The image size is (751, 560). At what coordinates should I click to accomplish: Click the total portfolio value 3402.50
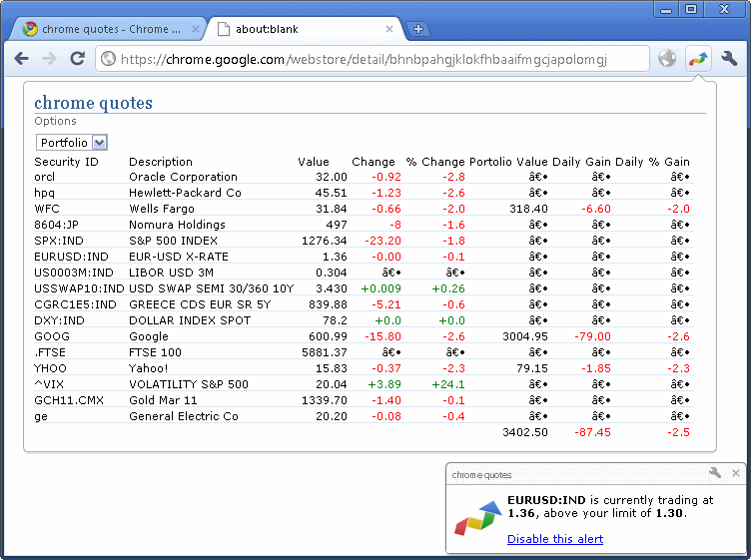525,432
